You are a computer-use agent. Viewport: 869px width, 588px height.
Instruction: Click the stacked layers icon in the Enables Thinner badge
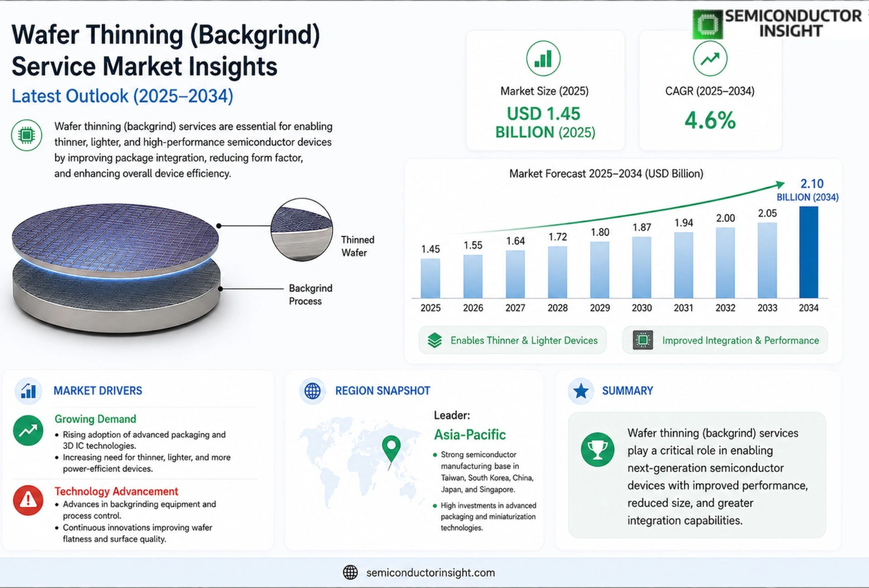coord(434,340)
